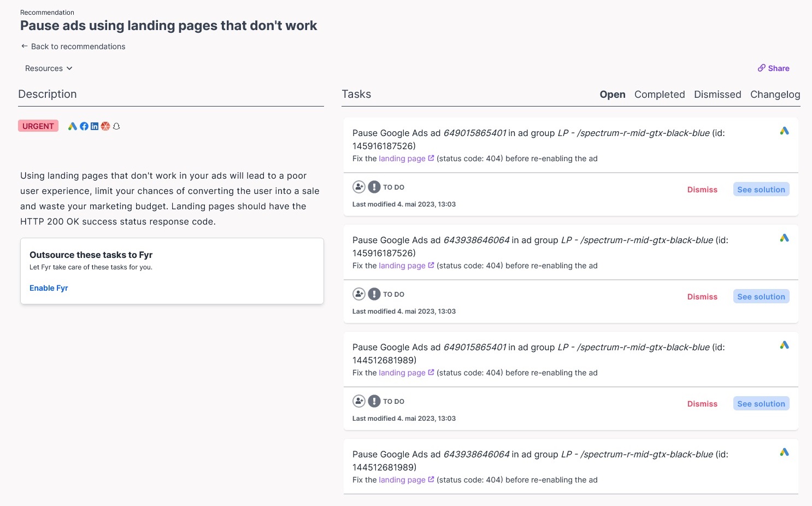The width and height of the screenshot is (812, 506).
Task: Collapse the Resources menu chevron
Action: pos(69,68)
